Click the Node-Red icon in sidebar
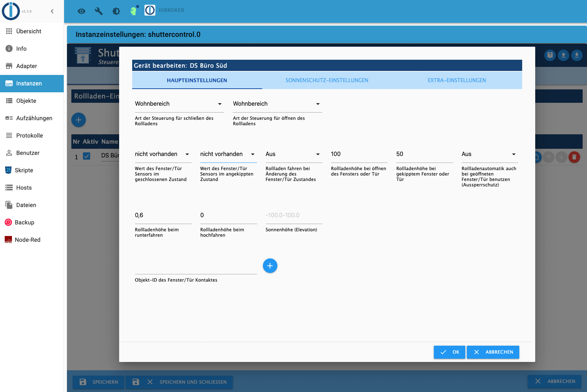 pos(8,240)
